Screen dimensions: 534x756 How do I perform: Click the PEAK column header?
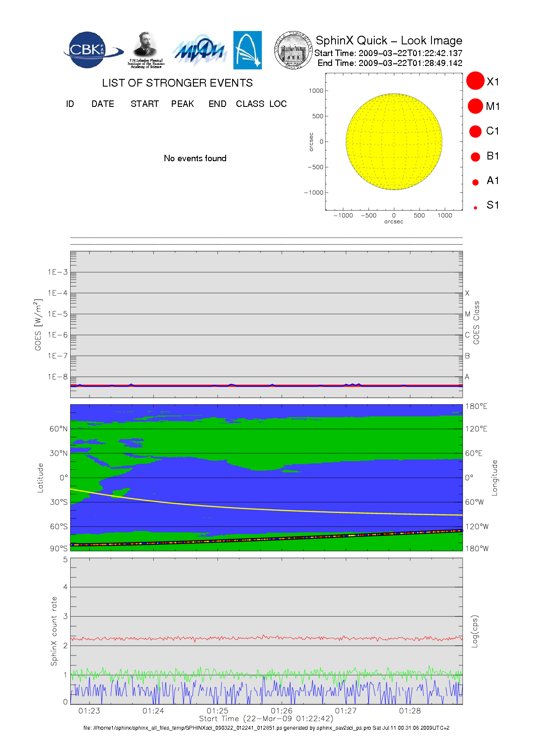tap(182, 104)
